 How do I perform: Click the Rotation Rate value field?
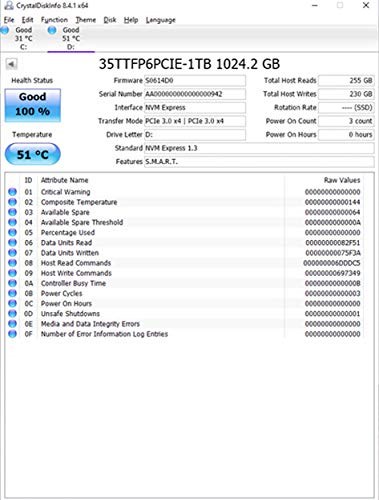tap(346, 107)
